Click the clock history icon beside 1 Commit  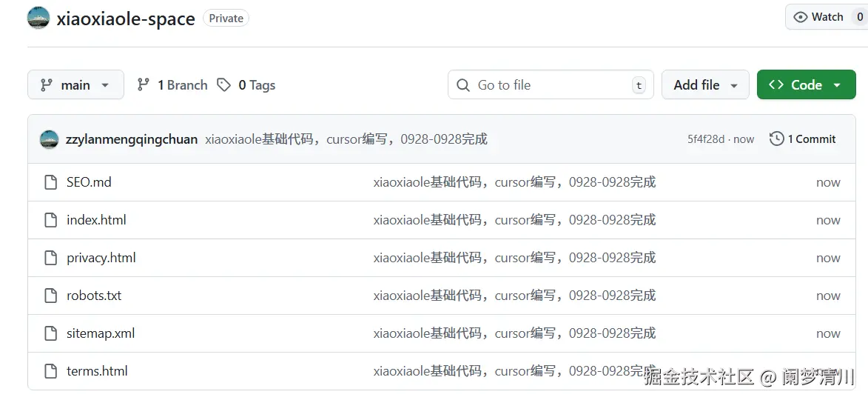776,139
